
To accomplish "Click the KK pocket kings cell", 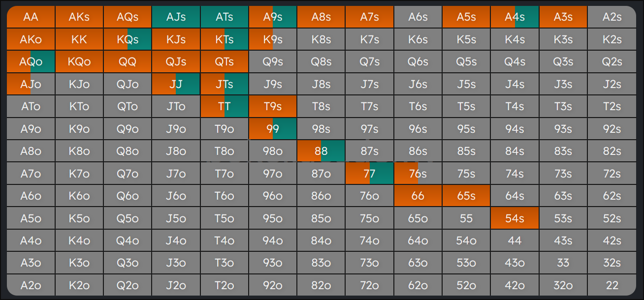I will 79,39.
